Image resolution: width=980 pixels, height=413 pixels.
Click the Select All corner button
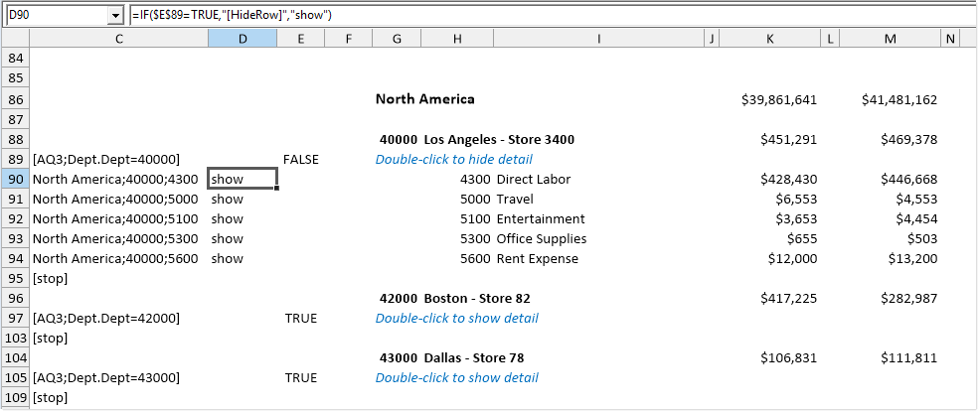[15, 39]
